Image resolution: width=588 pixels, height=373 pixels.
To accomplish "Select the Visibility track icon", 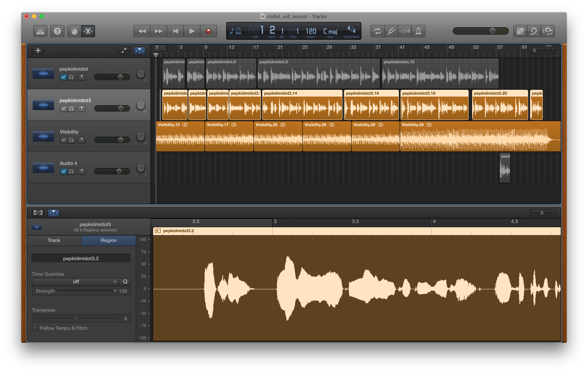I will (x=44, y=136).
